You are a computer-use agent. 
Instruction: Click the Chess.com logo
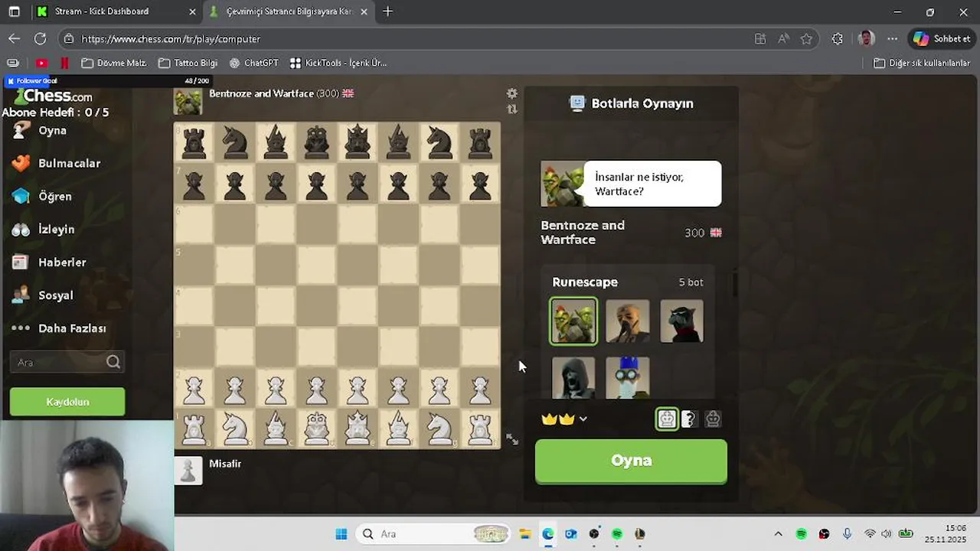[54, 96]
